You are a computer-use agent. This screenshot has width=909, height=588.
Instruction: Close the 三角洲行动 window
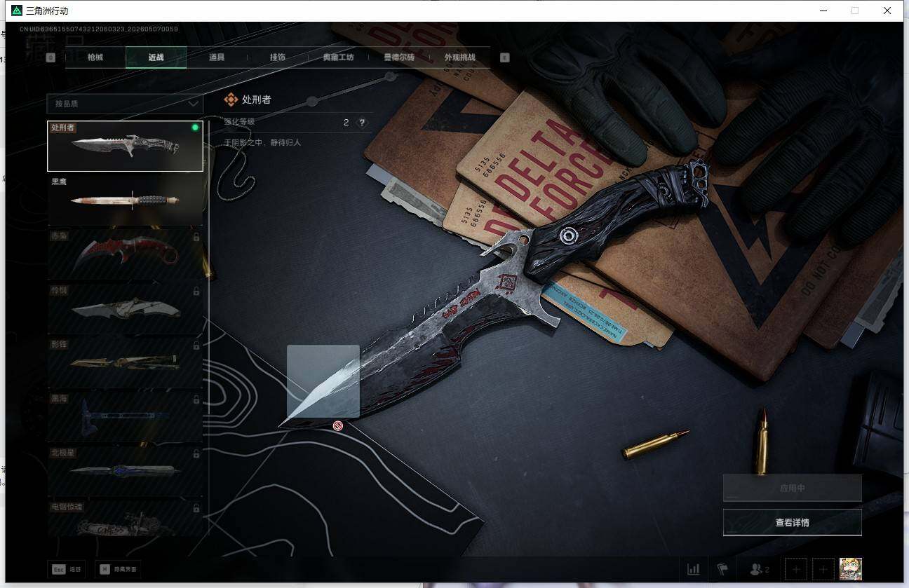click(x=887, y=11)
